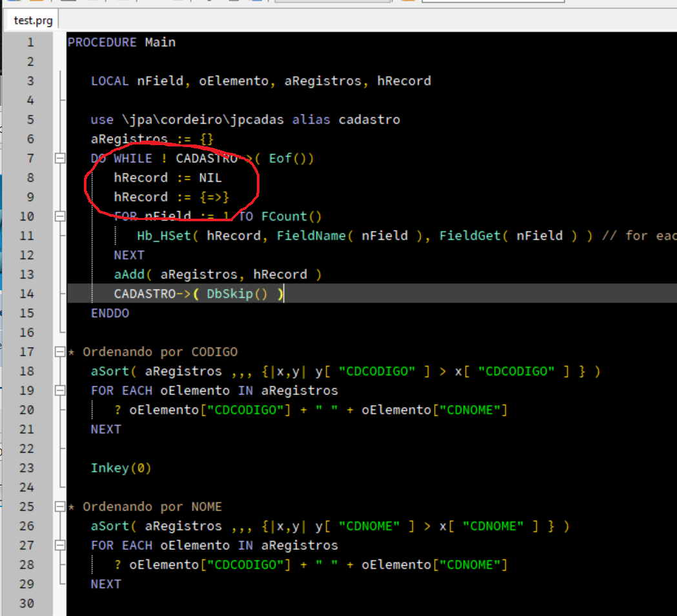Collapse the DO WHILE block on line 7
Screen dimensions: 677x616
click(60, 159)
